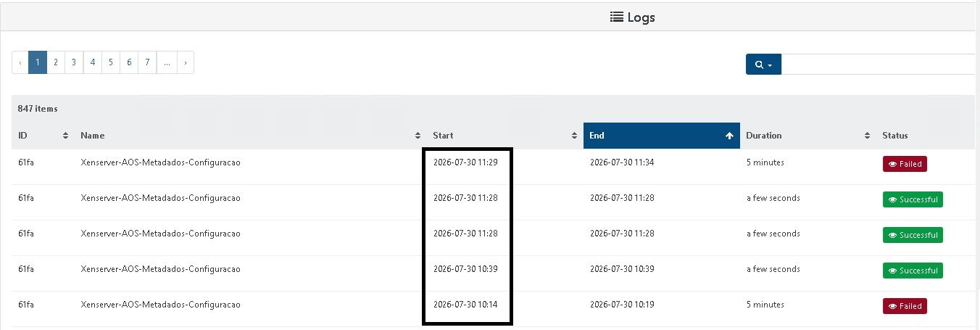Open the search filter dropdown button

tap(763, 64)
